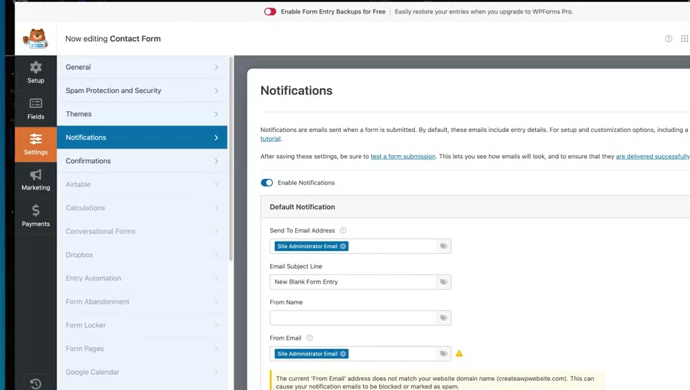Follow the tutorial link

click(x=270, y=139)
